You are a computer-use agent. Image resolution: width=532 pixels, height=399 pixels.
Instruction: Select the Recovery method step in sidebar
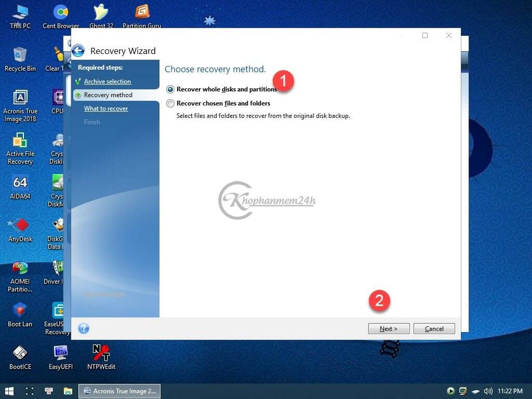108,95
